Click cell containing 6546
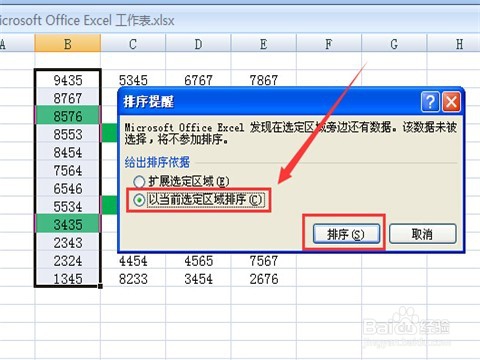Viewport: 480px width, 360px height. 68,188
